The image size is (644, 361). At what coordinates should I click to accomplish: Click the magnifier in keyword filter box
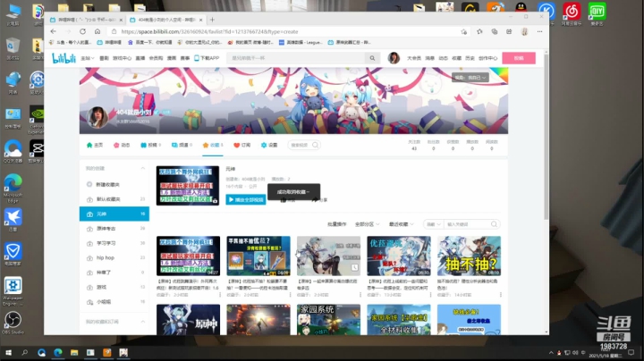tap(494, 224)
